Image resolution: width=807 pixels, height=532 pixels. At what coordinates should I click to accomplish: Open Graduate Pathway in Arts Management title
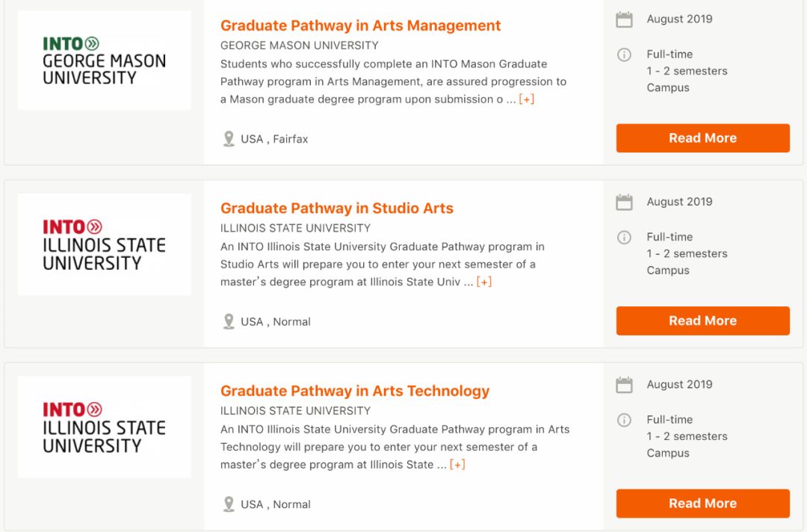tap(360, 25)
